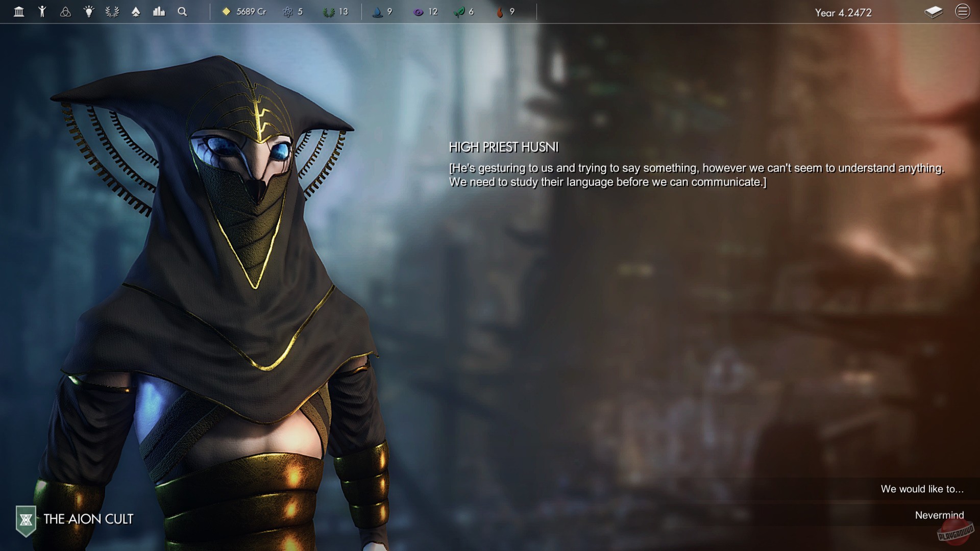The image size is (980, 551).
Task: Choose the Nevermind dialogue option
Action: pos(939,515)
